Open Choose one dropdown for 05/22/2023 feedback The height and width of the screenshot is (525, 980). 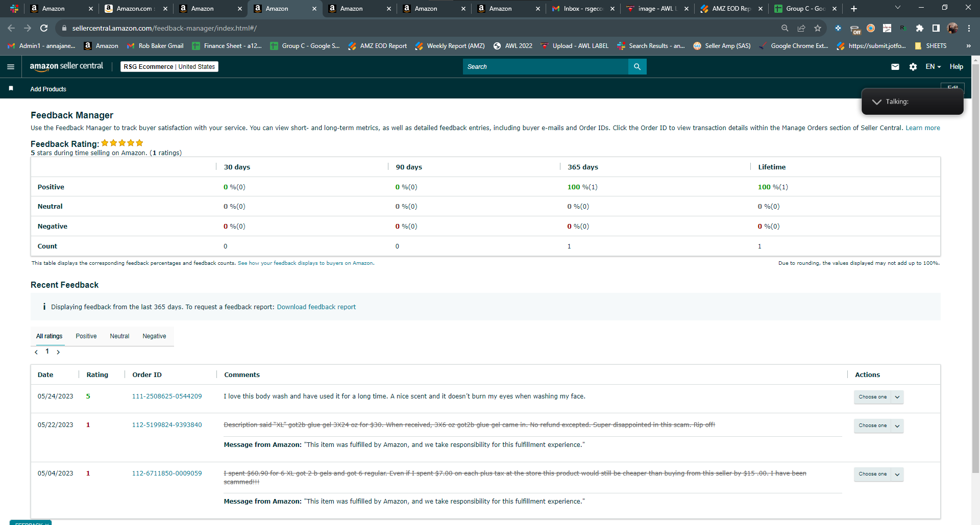coord(878,426)
